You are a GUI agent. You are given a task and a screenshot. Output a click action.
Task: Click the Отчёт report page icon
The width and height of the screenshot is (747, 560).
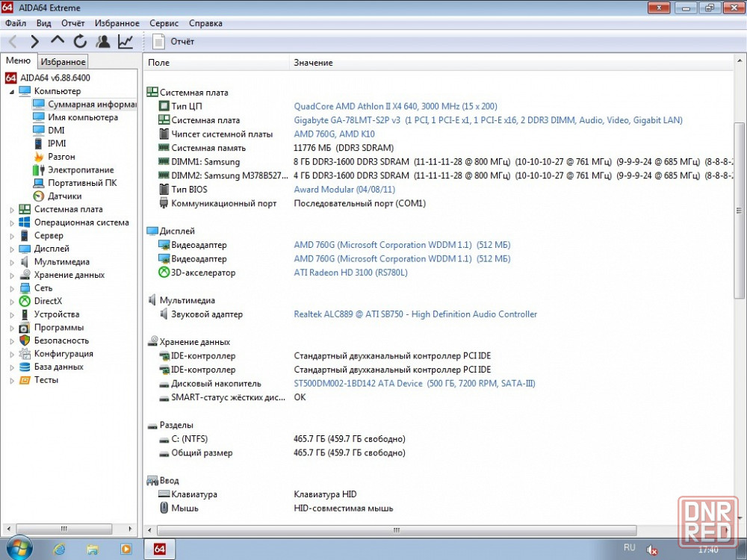(x=158, y=41)
